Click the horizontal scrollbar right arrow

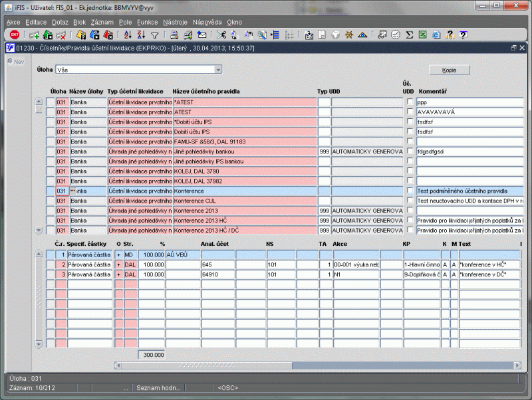[x=517, y=365]
